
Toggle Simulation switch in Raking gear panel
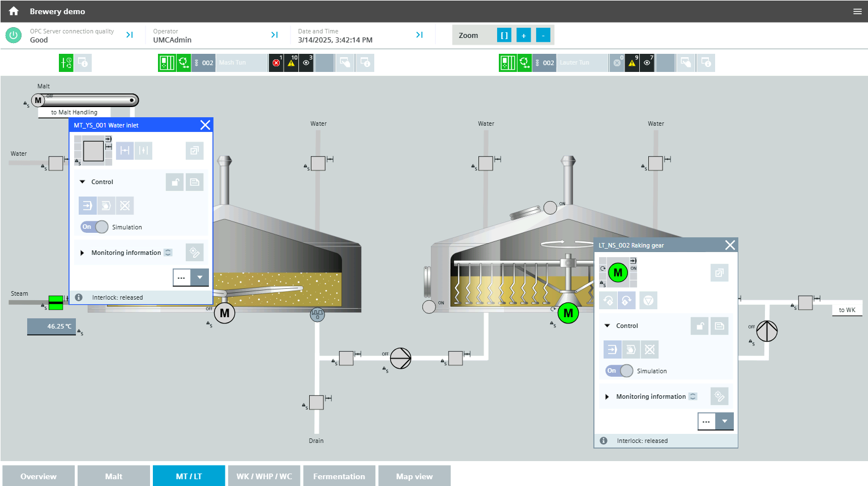point(619,371)
